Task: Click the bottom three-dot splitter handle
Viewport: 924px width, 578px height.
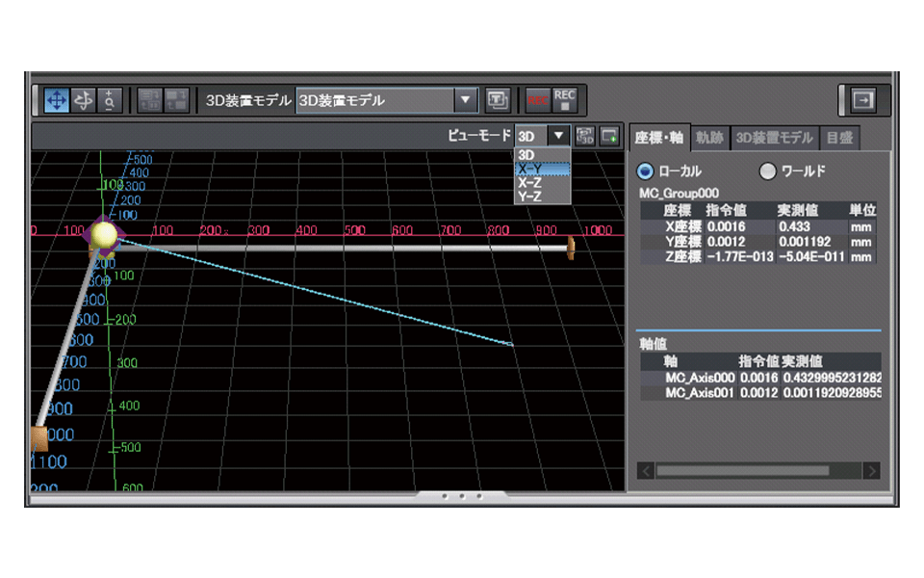Action: 462,497
